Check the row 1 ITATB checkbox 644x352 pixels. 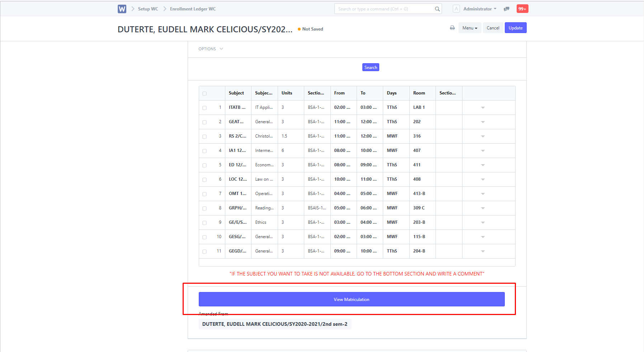(205, 108)
